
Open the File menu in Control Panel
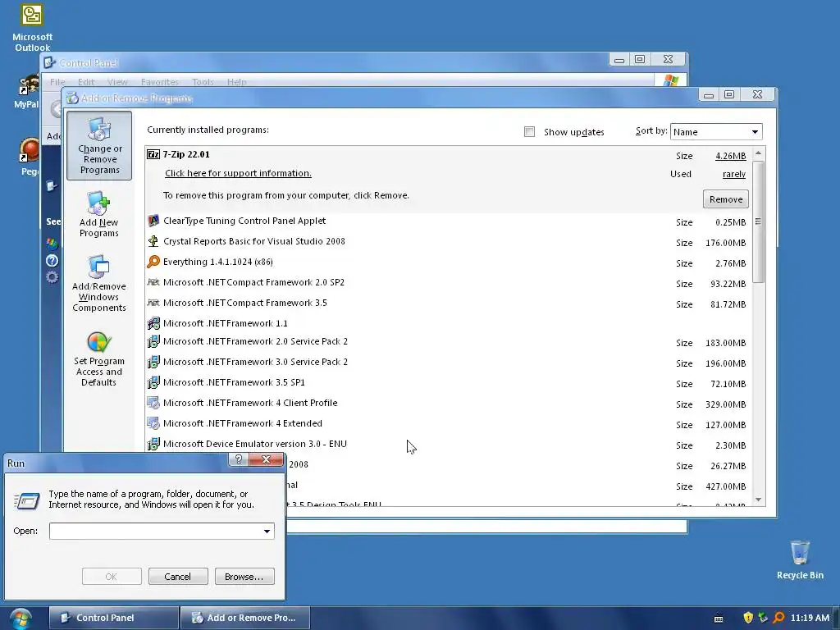point(57,82)
